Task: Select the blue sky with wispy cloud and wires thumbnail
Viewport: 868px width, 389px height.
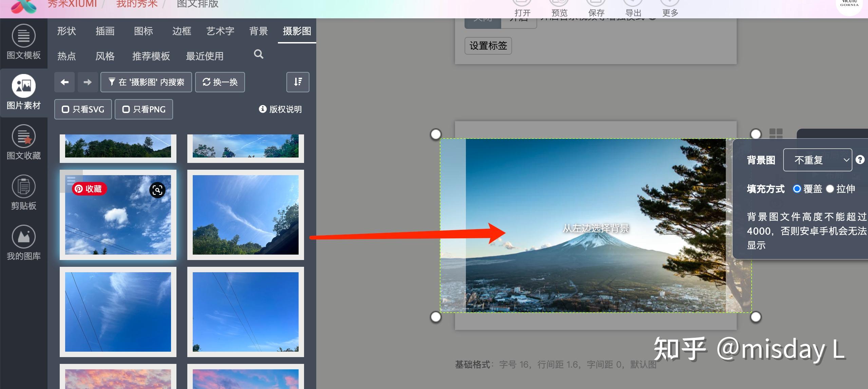Action: pos(118,312)
